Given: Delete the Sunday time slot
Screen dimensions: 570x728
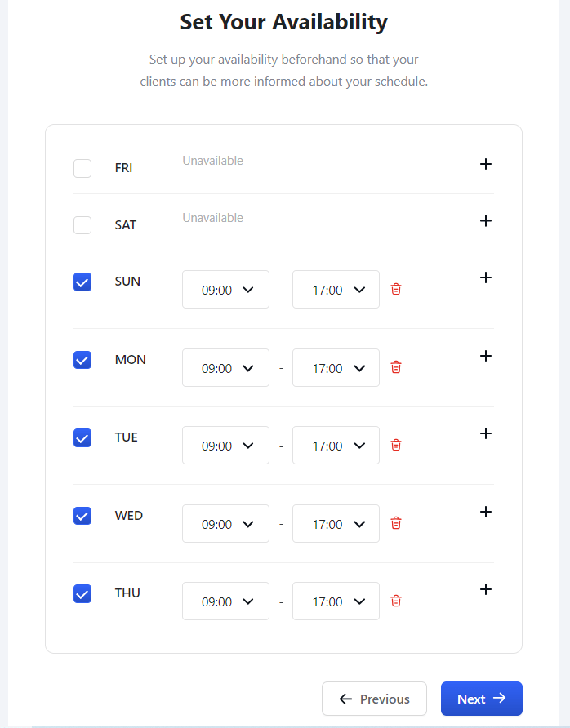Looking at the screenshot, I should coord(396,289).
